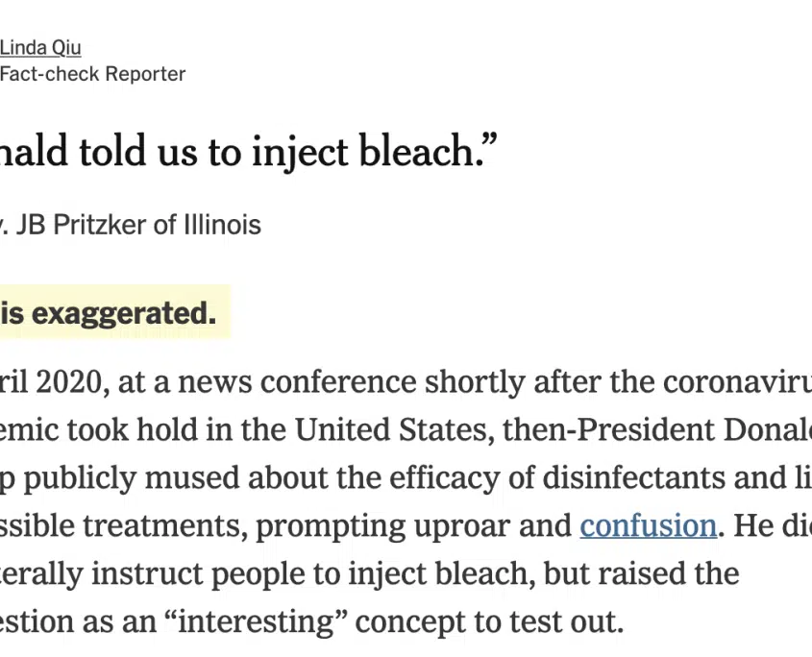Click "instruct people" in the paragraph
Screen dimensions: 812x657
[x=216, y=573]
